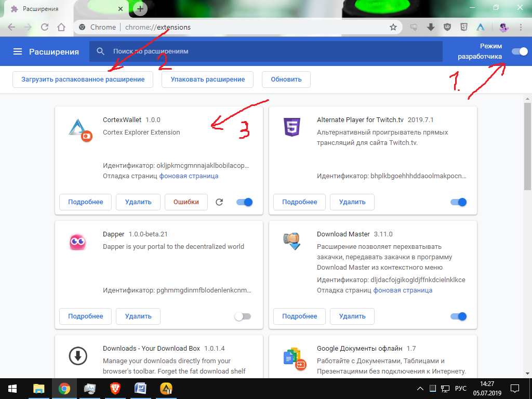Turn off developer mode
The image size is (532, 399).
pos(520,51)
